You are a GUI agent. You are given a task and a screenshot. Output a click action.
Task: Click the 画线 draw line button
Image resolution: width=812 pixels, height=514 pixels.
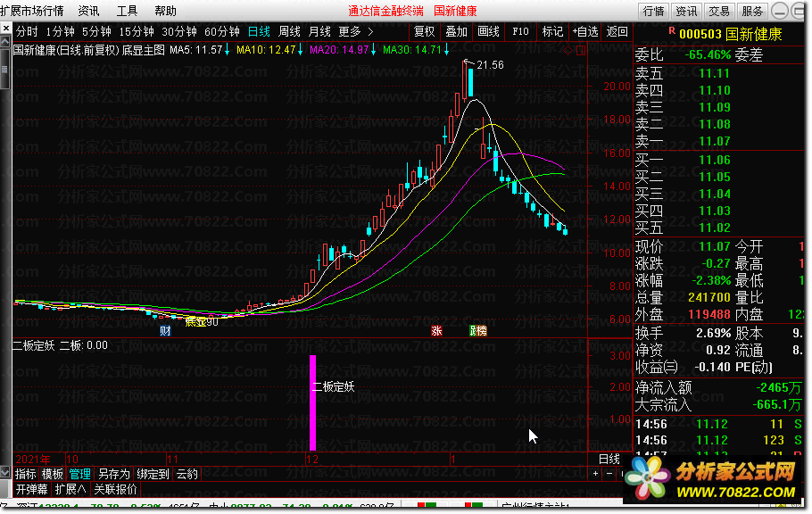coord(488,32)
